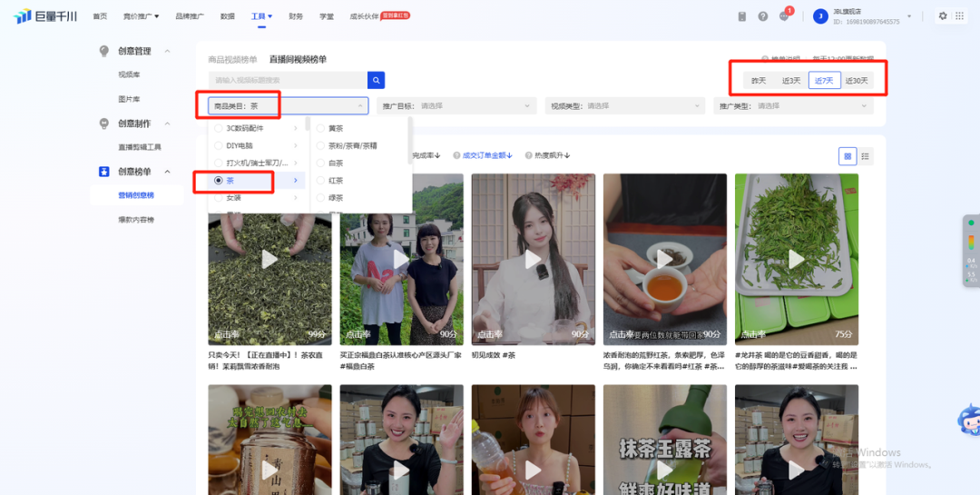Play the 福鼎白茶 video
The width and height of the screenshot is (980, 495).
(401, 259)
